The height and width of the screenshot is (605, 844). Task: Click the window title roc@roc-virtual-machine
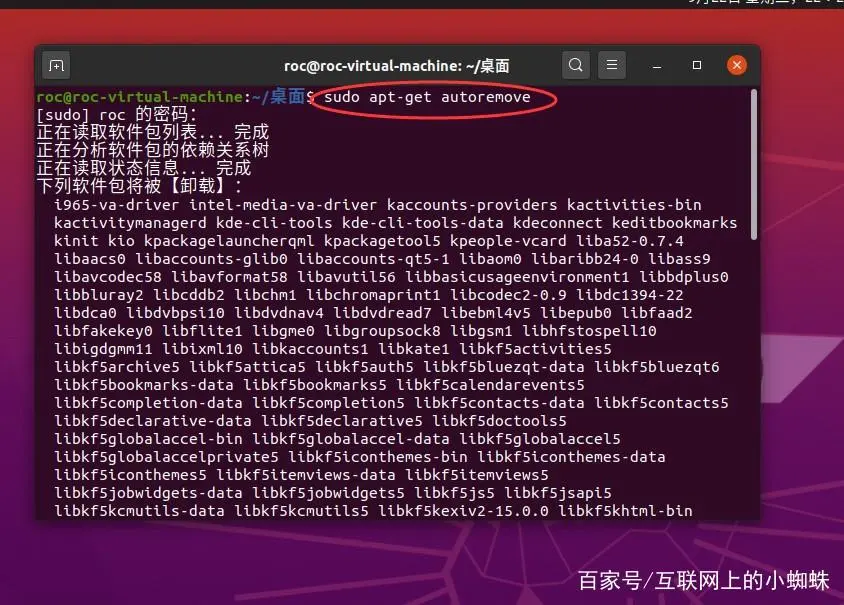pos(396,66)
